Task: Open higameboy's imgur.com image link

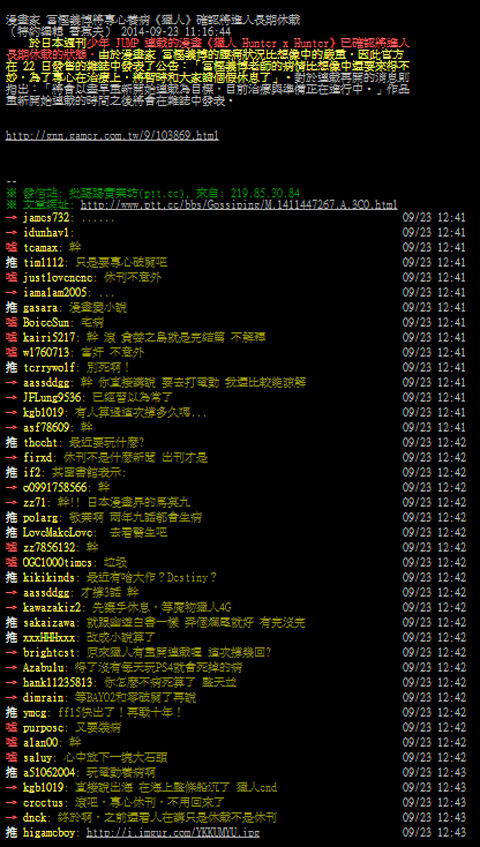Action: [x=173, y=832]
